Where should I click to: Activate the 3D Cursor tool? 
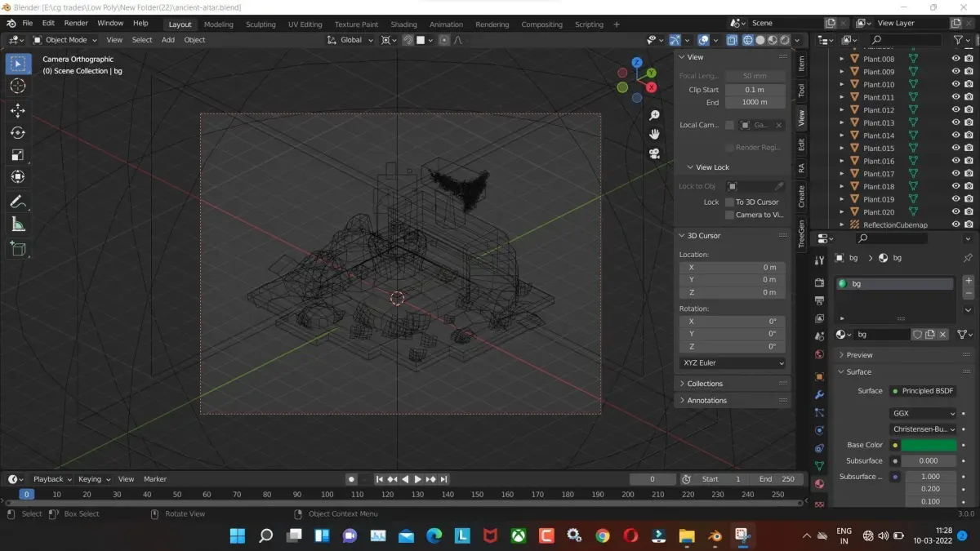pyautogui.click(x=18, y=86)
